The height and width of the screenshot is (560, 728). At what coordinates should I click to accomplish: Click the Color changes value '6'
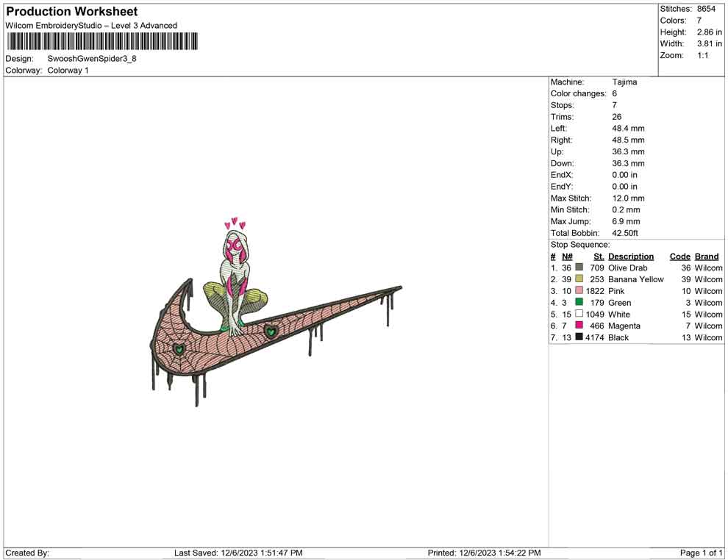click(x=615, y=94)
